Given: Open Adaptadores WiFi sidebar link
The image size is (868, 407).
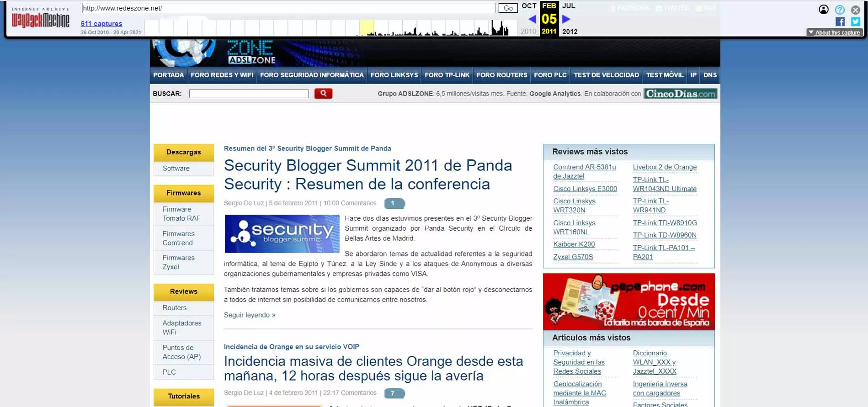Looking at the screenshot, I should [x=181, y=328].
